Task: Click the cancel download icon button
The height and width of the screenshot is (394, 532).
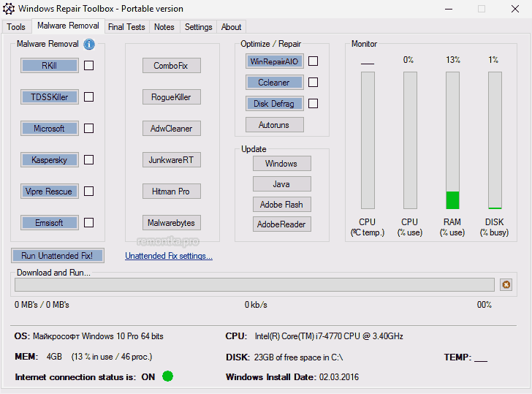Action: [x=506, y=285]
